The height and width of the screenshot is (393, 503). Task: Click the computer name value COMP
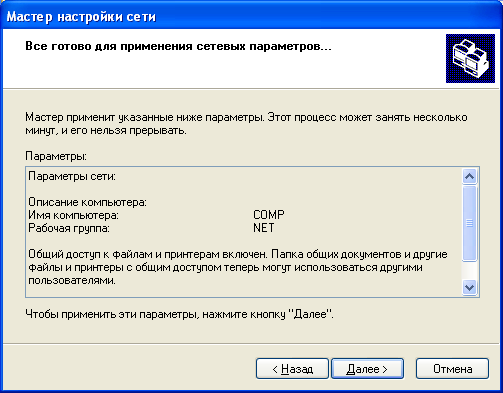(x=269, y=215)
